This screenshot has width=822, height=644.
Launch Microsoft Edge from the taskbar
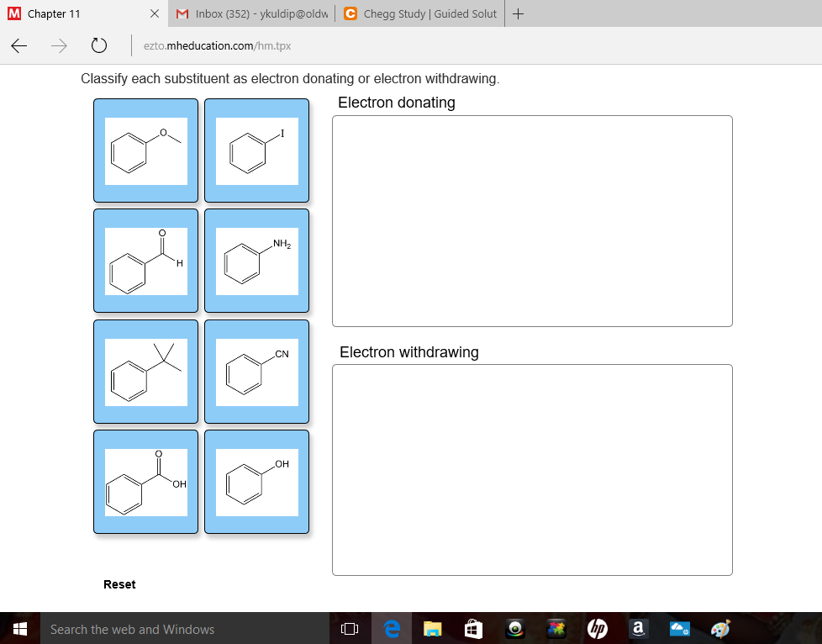(x=391, y=628)
